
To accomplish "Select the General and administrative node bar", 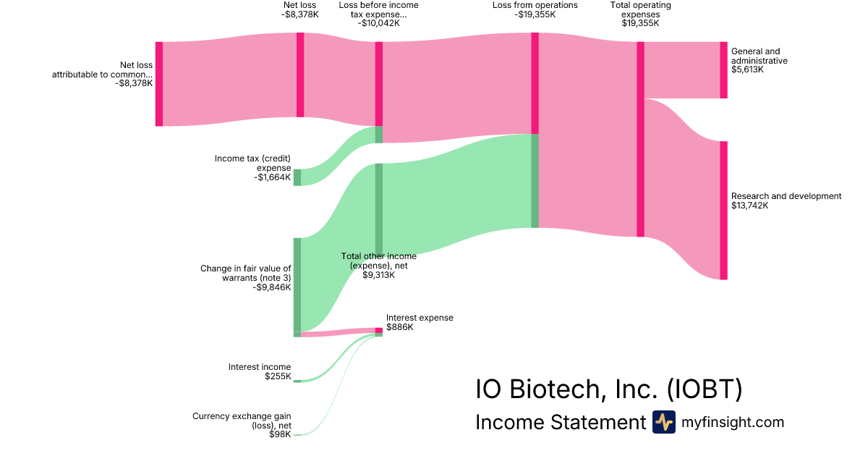I will pyautogui.click(x=723, y=69).
